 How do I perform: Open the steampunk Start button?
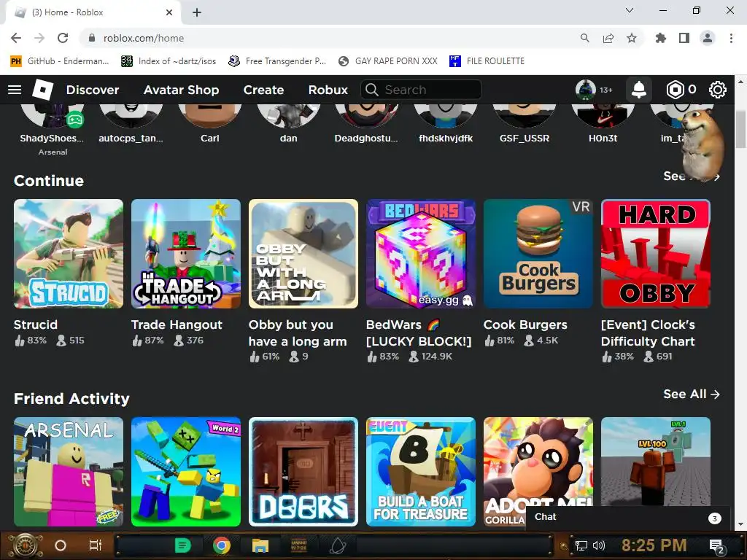[x=26, y=545]
